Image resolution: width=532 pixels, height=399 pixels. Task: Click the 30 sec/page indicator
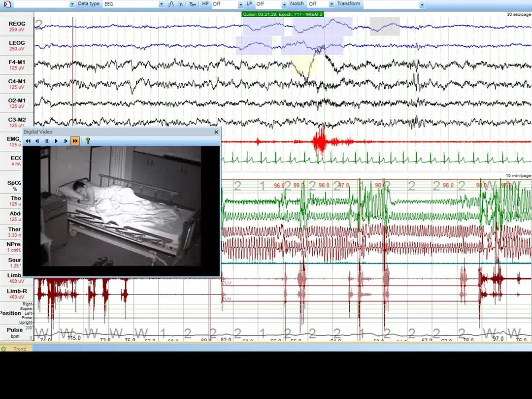pos(519,15)
